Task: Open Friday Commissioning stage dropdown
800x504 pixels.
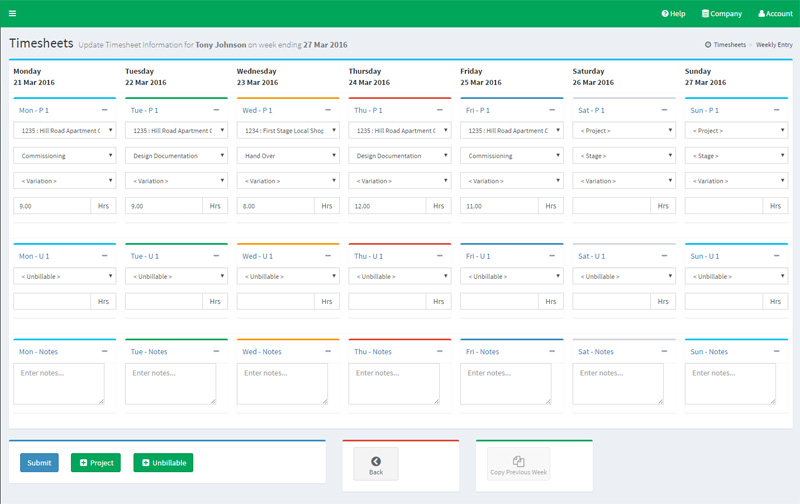Action: tap(512, 156)
